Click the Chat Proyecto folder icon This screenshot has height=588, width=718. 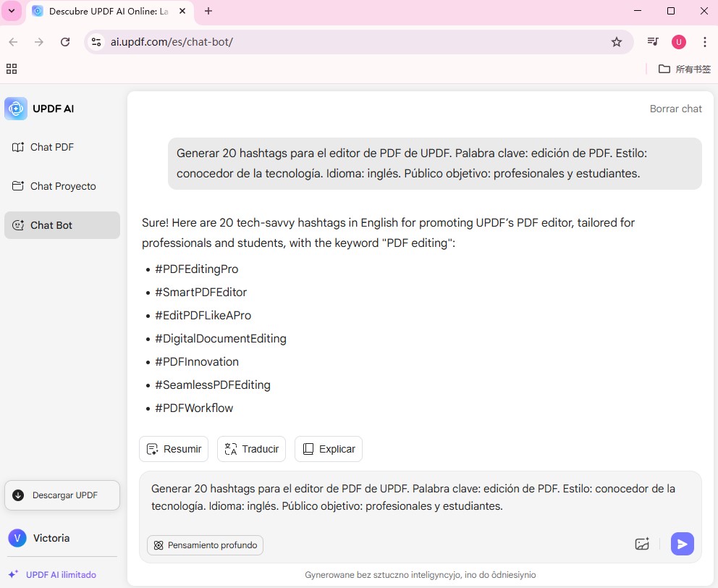pyautogui.click(x=18, y=185)
